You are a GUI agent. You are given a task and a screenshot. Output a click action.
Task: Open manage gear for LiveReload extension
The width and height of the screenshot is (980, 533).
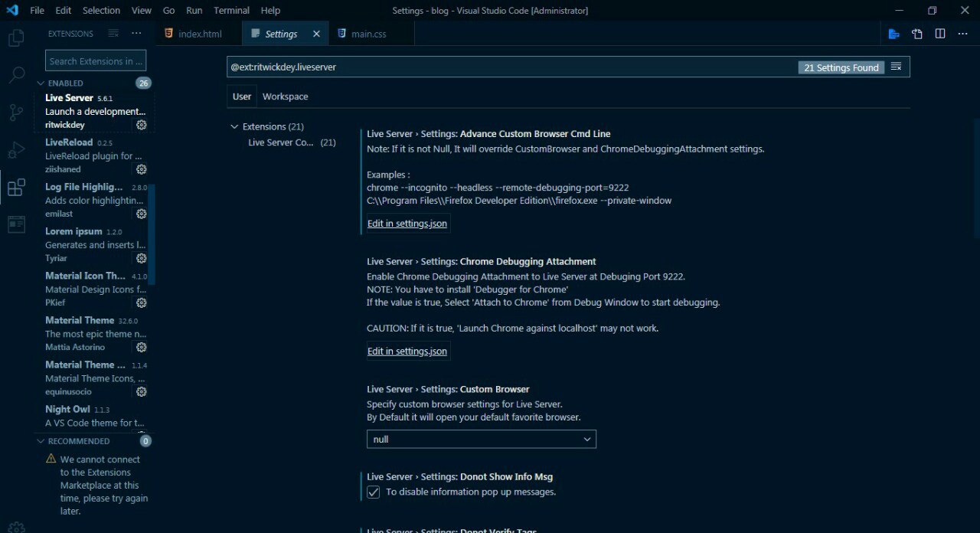pos(142,169)
